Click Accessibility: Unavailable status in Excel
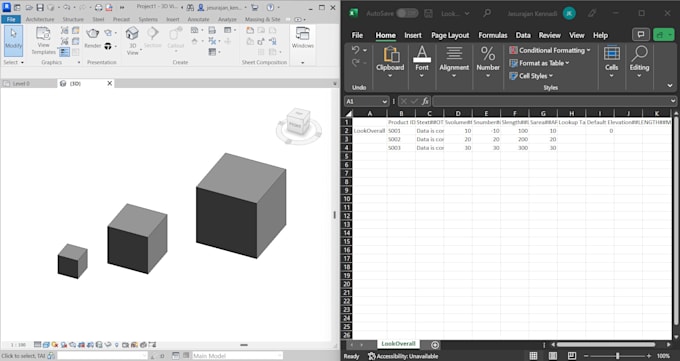Screen dimensions: 680x361 [x=403, y=356]
